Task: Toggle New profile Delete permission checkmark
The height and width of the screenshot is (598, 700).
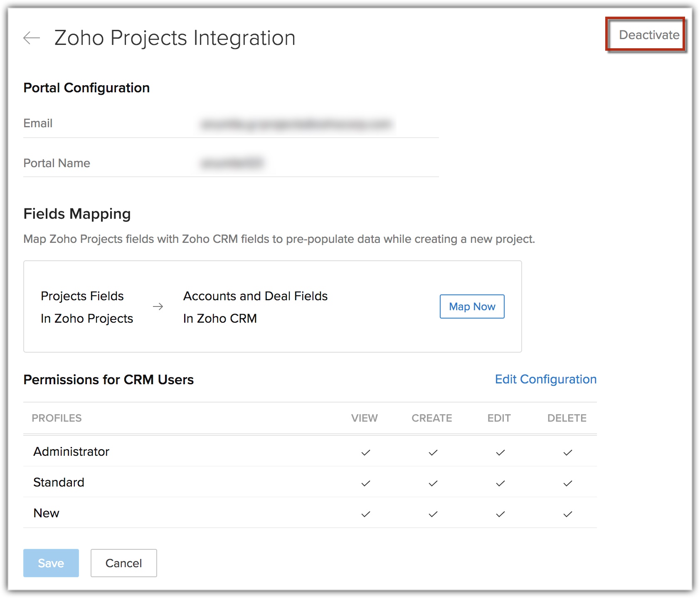Action: [x=567, y=514]
